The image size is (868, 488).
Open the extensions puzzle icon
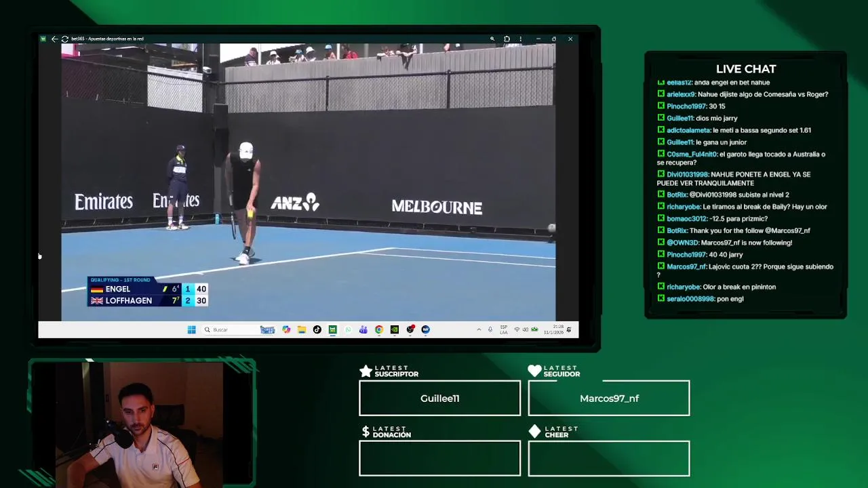tap(507, 39)
